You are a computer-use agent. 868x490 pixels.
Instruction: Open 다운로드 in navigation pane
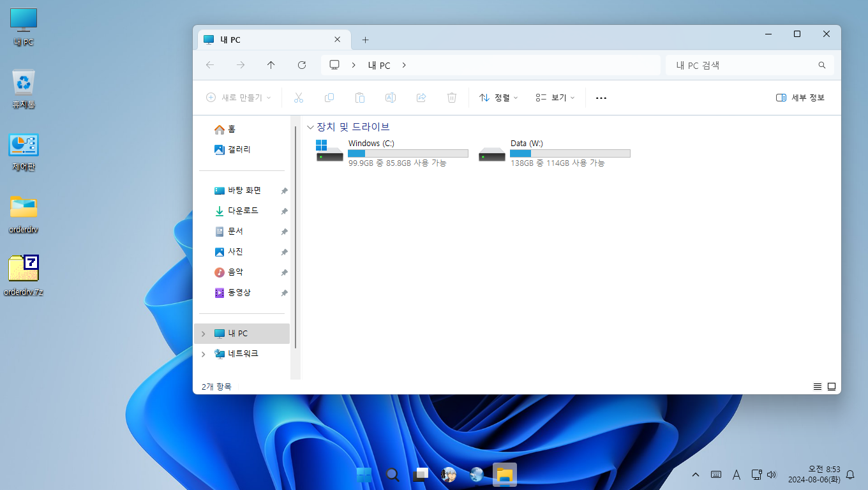[237, 211]
